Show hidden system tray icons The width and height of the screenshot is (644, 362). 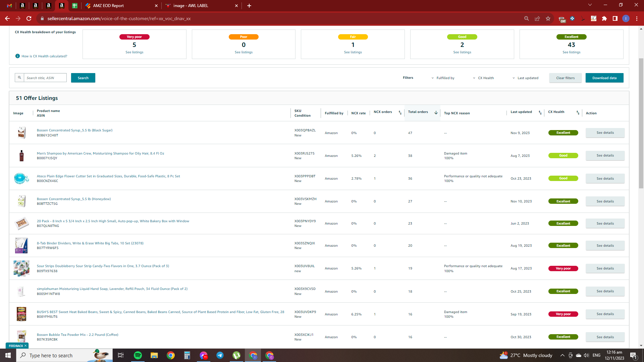tap(562, 355)
